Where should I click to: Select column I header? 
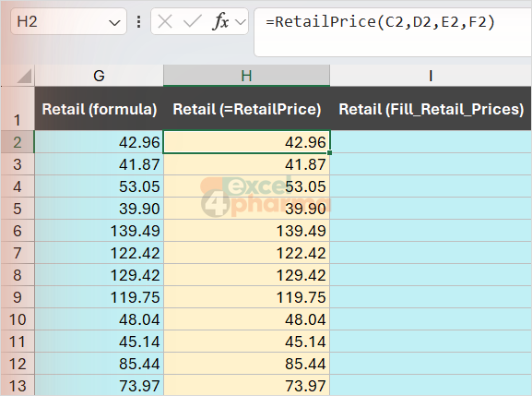click(431, 76)
